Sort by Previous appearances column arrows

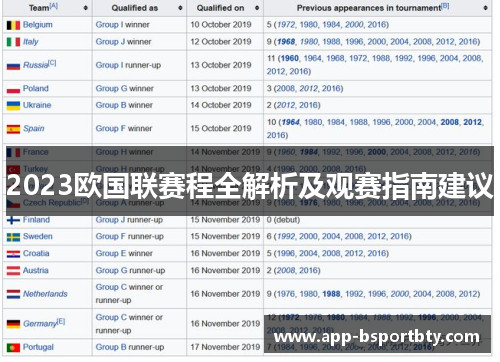[485, 8]
